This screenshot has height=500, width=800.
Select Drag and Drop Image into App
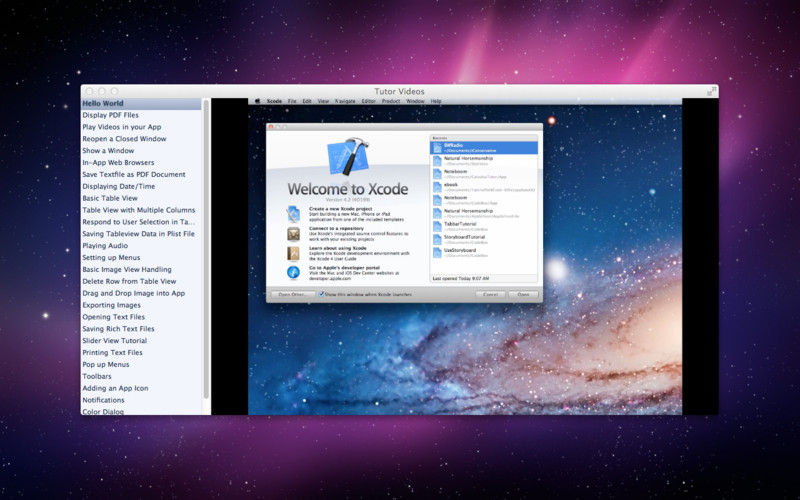(141, 293)
